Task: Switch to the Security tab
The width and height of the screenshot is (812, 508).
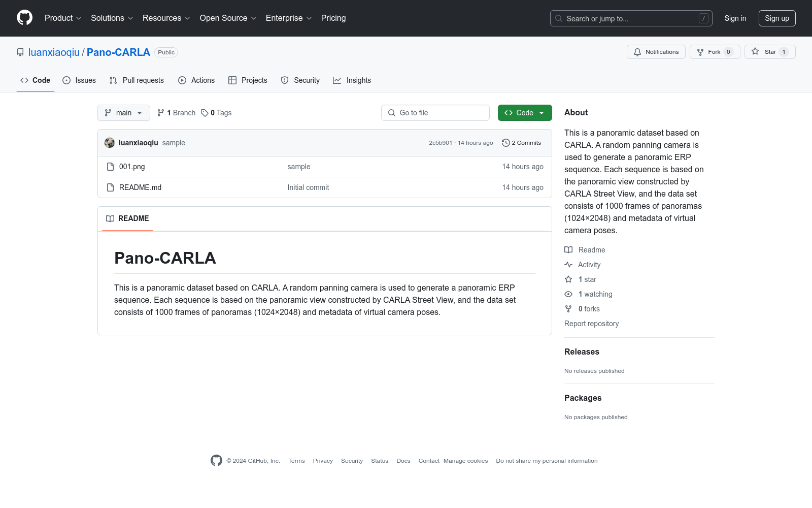Action: tap(300, 80)
